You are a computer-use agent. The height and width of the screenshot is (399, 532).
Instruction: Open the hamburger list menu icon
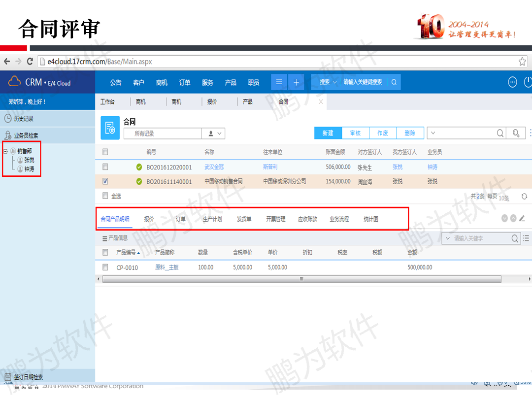point(279,82)
